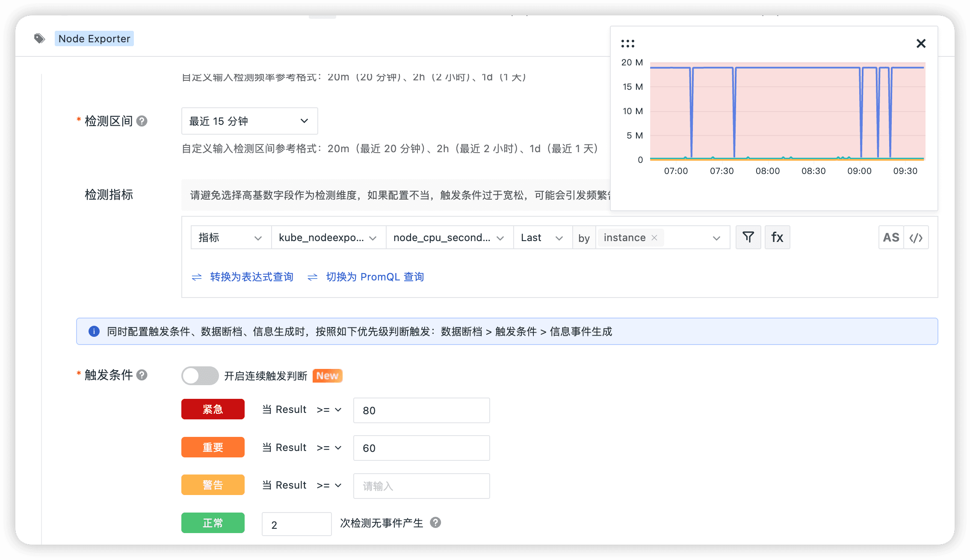Click the help icon beside 触发条件
Viewport: 970px width, 560px height.
point(142,375)
